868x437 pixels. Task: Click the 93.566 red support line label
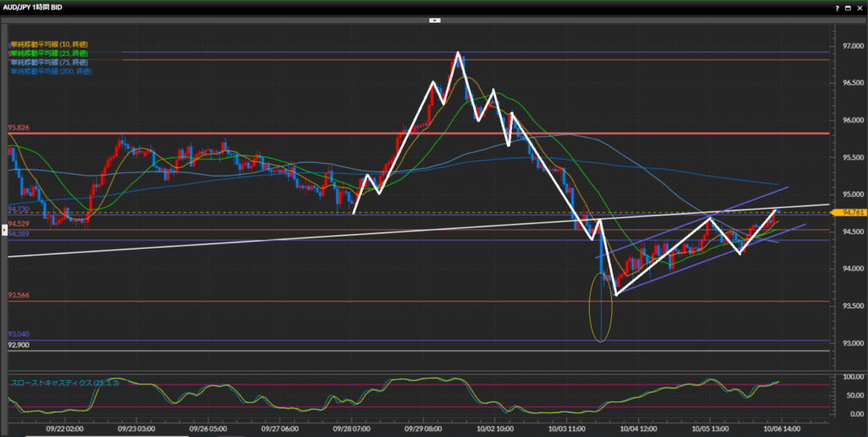pos(19,295)
